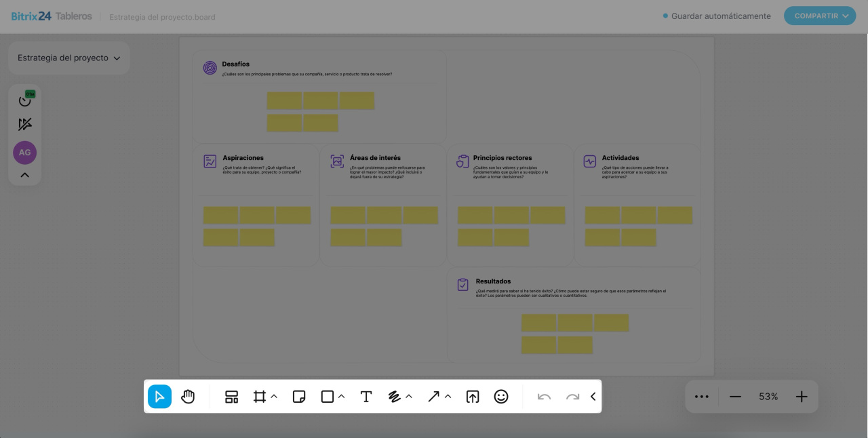Click the upload file icon
Screen dimensions: 868x438
(x=473, y=397)
